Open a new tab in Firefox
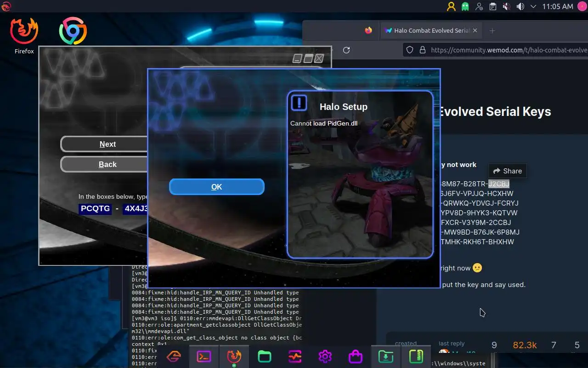Image resolution: width=588 pixels, height=368 pixels. (x=492, y=31)
